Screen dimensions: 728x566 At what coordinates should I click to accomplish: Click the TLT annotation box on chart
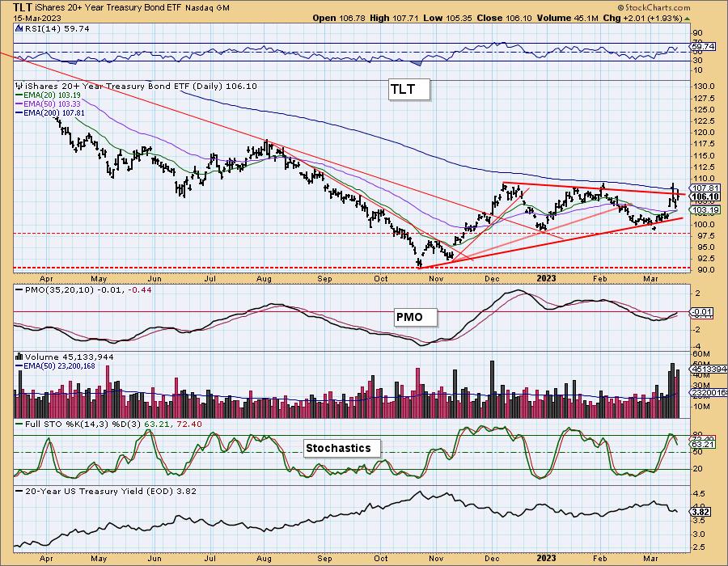[408, 89]
